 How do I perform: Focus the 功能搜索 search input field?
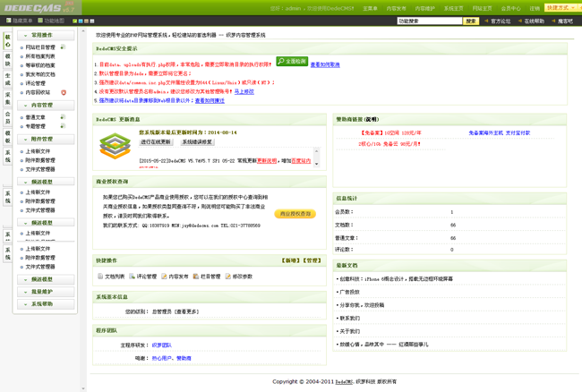click(x=429, y=21)
